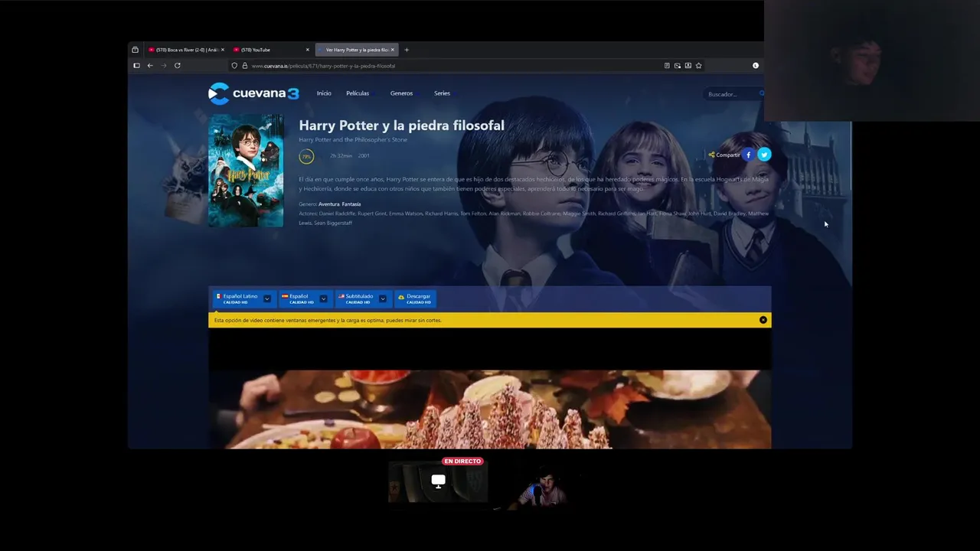Open the Inicio menu item
Viewport: 980px width, 551px height.
[324, 93]
